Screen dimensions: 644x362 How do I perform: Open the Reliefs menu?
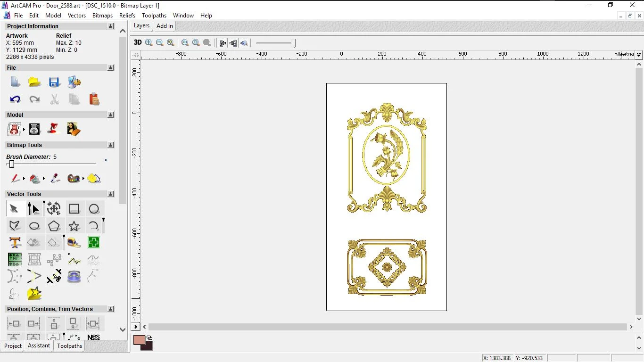tap(127, 16)
